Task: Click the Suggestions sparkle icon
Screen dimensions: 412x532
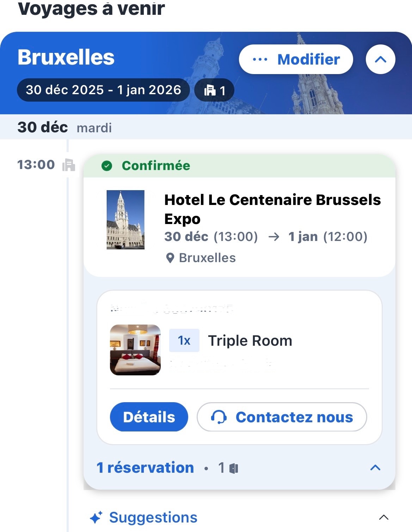Action: pos(96,518)
